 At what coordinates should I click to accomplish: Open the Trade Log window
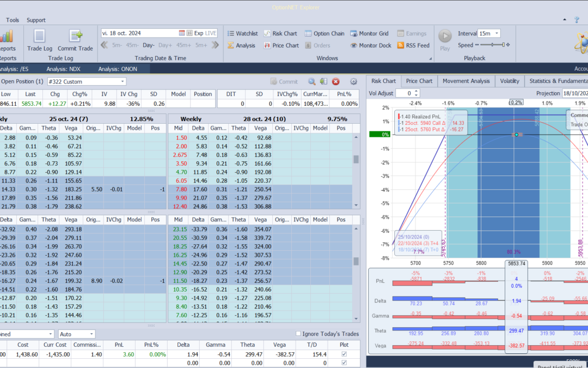coord(39,40)
